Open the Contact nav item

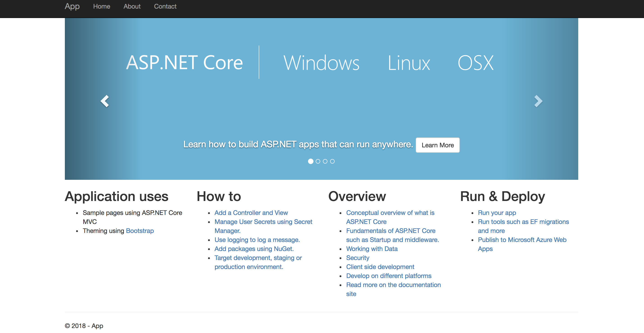[x=165, y=6]
